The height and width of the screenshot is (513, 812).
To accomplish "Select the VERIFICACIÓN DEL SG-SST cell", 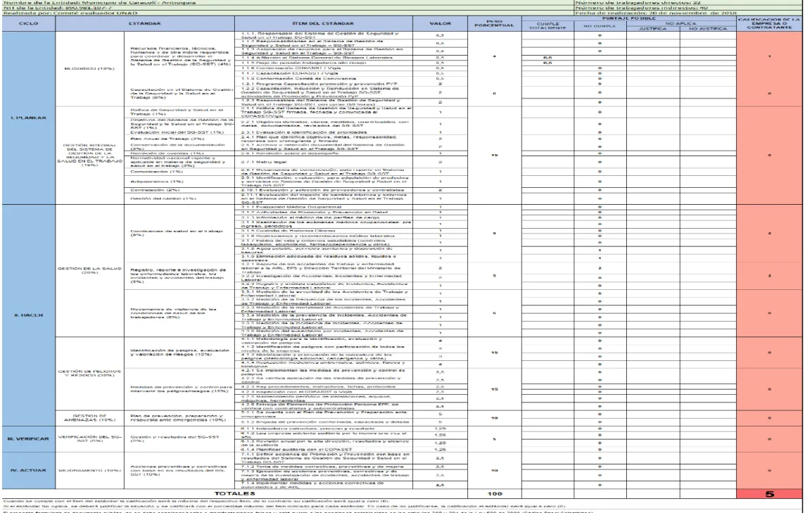I will [x=89, y=439].
